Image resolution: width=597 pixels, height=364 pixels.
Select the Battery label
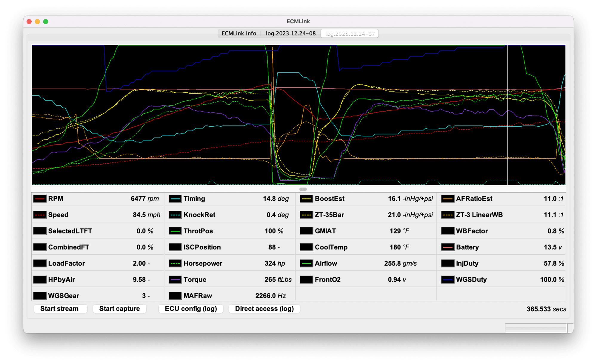pyautogui.click(x=467, y=247)
